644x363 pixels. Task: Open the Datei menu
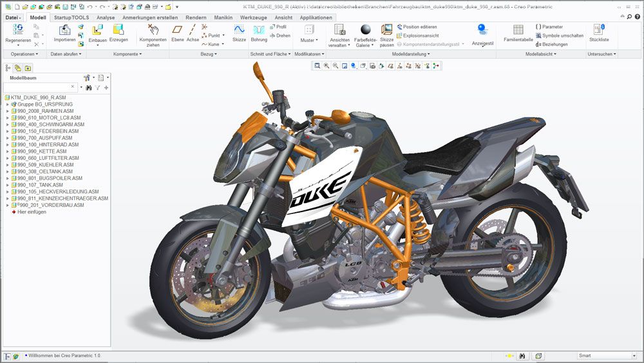tap(13, 17)
